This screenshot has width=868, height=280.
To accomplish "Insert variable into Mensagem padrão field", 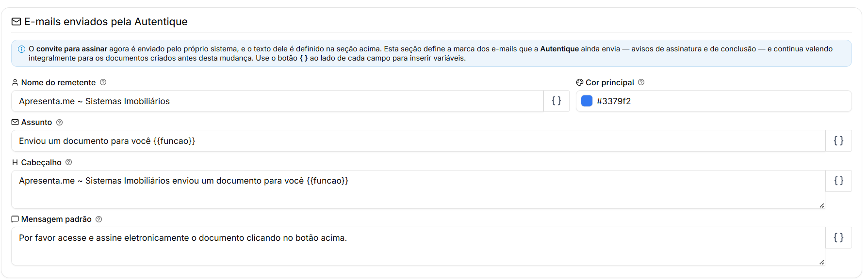I will (x=838, y=238).
